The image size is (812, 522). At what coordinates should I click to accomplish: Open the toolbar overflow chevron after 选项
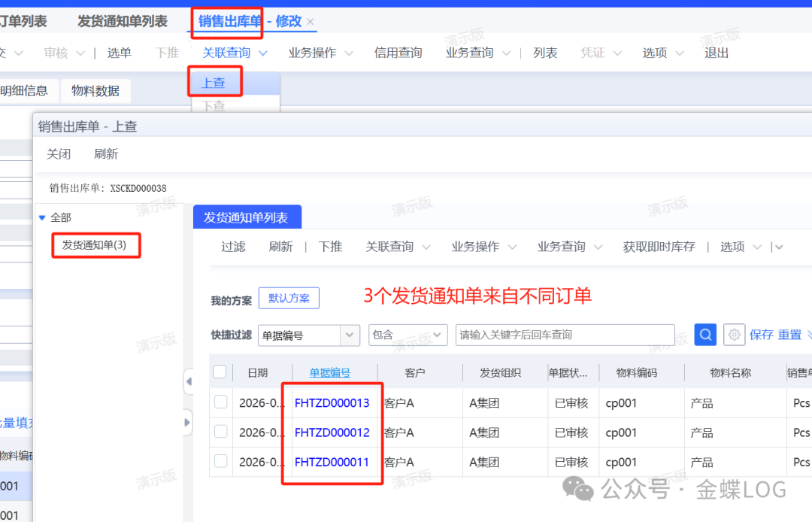pyautogui.click(x=777, y=247)
